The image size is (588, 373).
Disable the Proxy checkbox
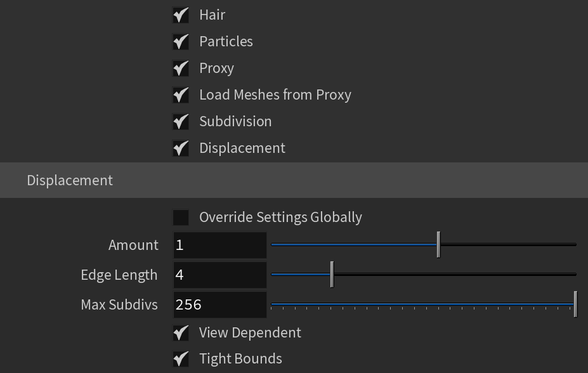(181, 69)
